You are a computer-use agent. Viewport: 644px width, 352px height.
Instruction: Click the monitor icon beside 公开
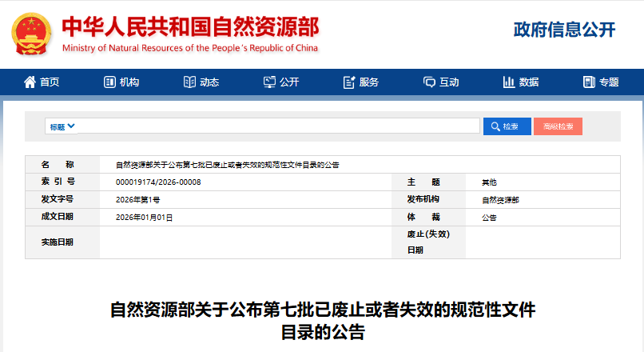coord(269,82)
